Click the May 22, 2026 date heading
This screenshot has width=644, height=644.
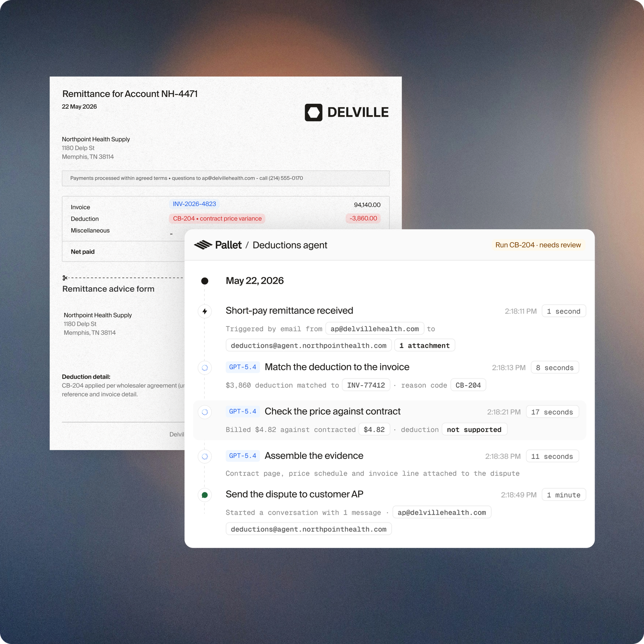[x=255, y=281]
